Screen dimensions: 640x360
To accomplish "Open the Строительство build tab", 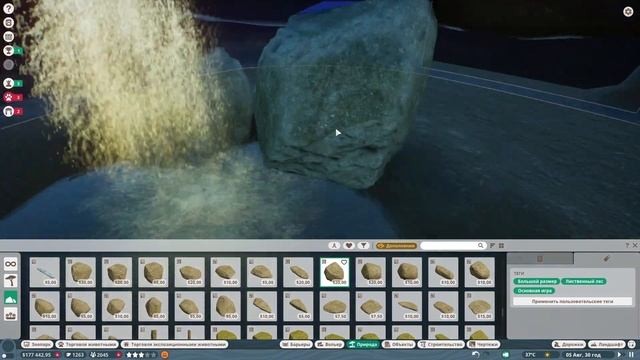I will [441, 344].
